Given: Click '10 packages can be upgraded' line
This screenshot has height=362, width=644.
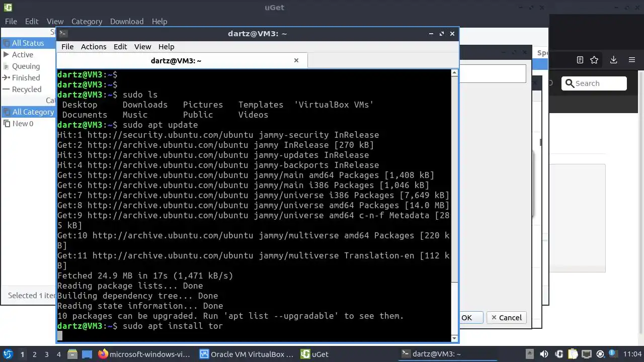Looking at the screenshot, I should coord(230,316).
